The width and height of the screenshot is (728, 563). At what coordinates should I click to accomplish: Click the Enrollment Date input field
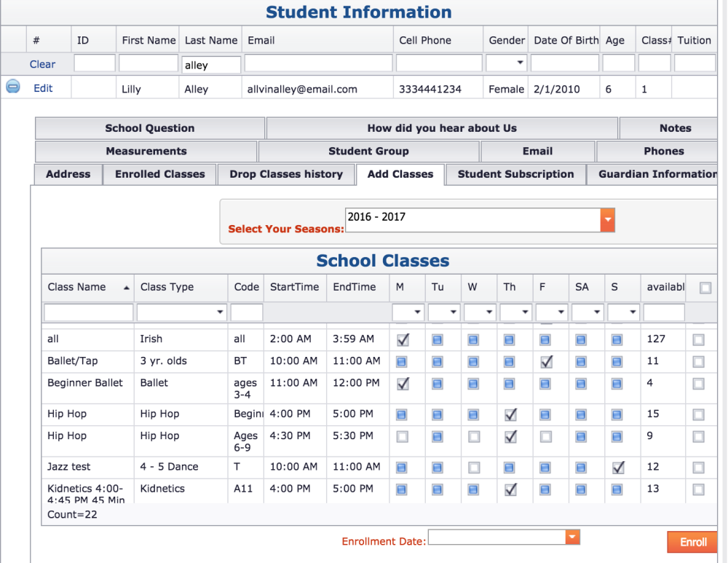coord(496,537)
